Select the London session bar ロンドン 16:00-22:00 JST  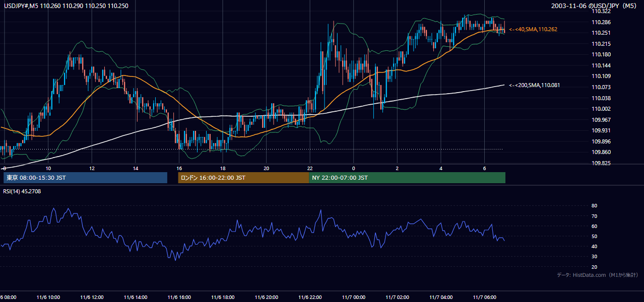pyautogui.click(x=243, y=178)
